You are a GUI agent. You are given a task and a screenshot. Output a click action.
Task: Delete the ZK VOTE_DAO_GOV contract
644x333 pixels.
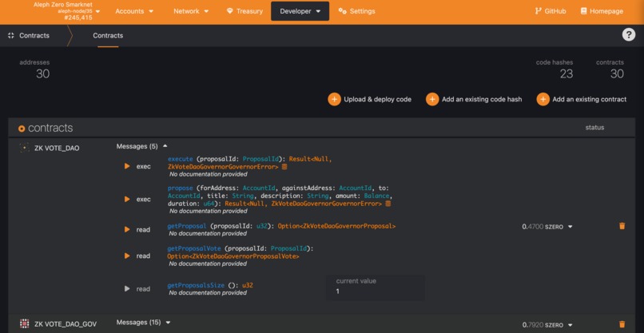coord(622,324)
